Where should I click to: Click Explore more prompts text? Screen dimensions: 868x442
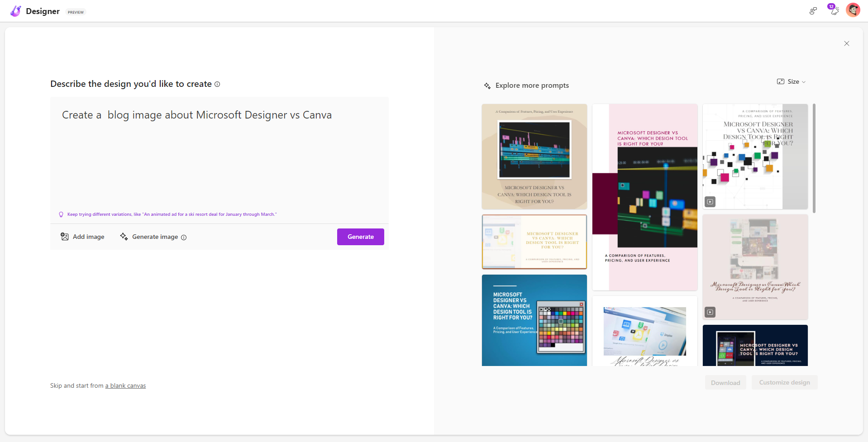(x=532, y=86)
